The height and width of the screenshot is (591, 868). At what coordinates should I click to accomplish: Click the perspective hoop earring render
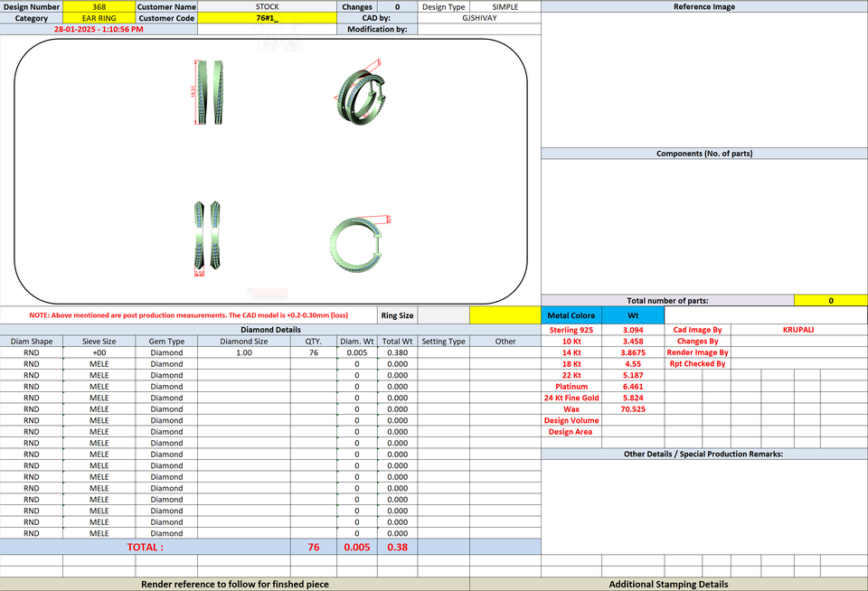coord(361,94)
